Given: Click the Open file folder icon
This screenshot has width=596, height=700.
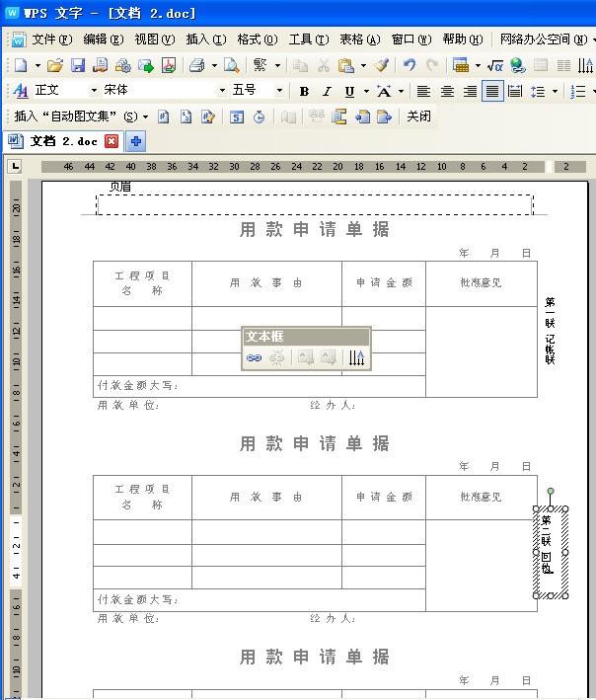Looking at the screenshot, I should coord(55,65).
